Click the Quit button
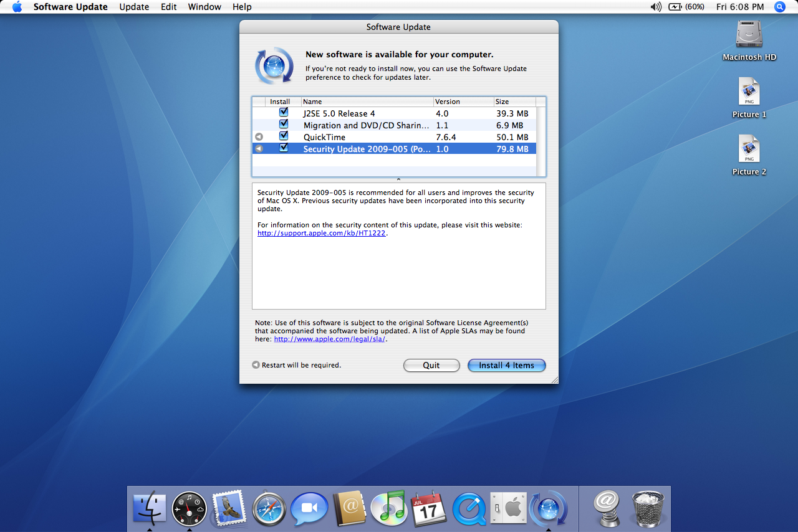The image size is (798, 532). [x=431, y=366]
